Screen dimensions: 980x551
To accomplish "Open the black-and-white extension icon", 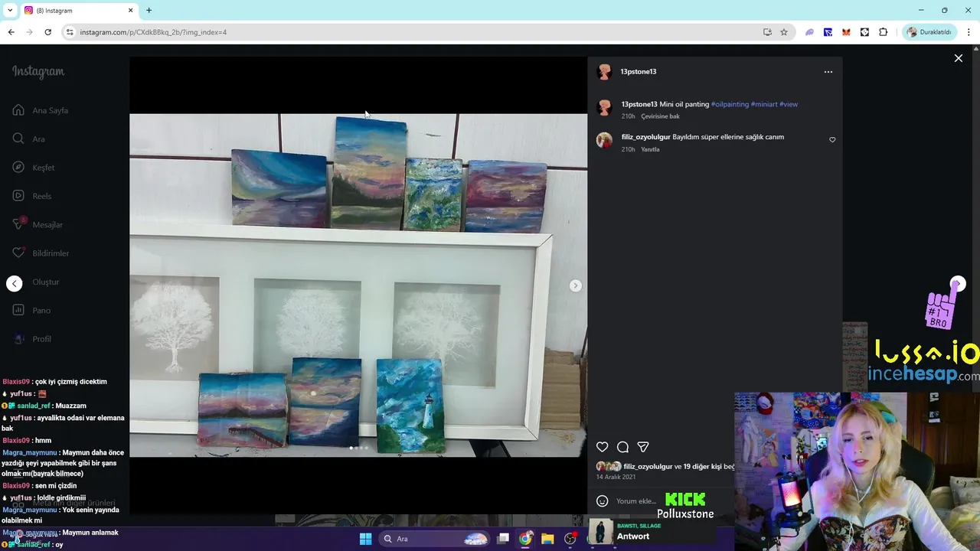I will [x=864, y=32].
